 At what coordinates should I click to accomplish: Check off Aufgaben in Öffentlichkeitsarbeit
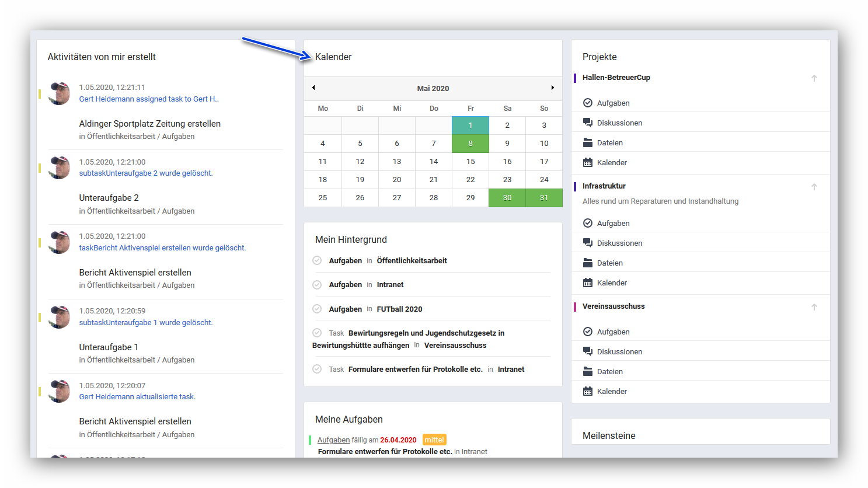[x=317, y=260]
